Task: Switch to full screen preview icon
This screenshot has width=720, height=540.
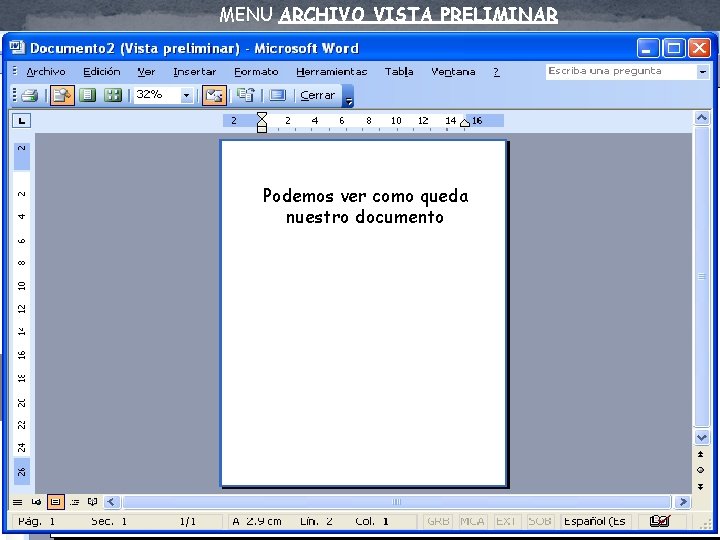Action: 277,96
